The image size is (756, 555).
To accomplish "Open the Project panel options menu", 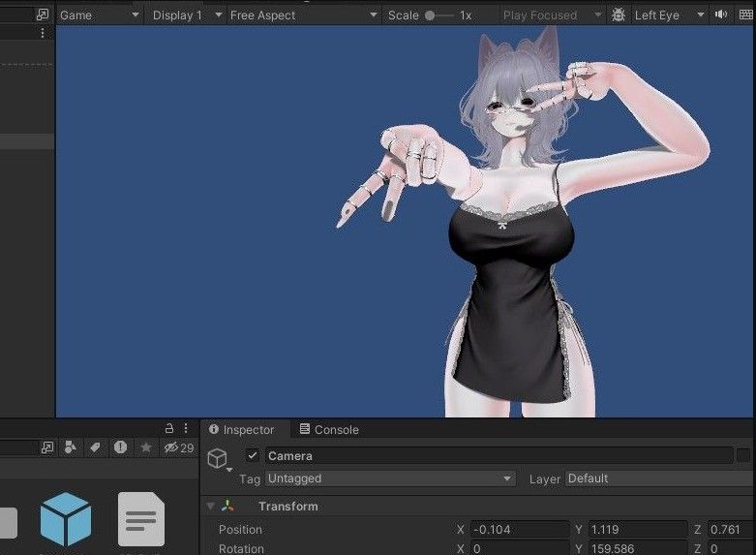I will click(186, 428).
